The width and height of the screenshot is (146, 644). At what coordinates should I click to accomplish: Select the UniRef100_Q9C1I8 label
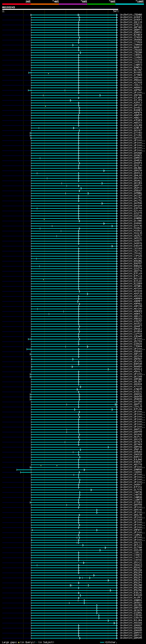(131, 22)
